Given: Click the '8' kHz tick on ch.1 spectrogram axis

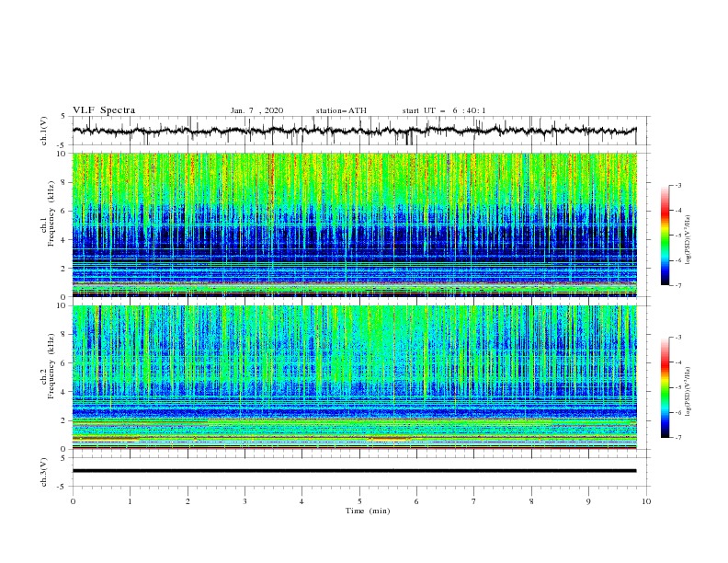Looking at the screenshot, I should coord(65,182).
